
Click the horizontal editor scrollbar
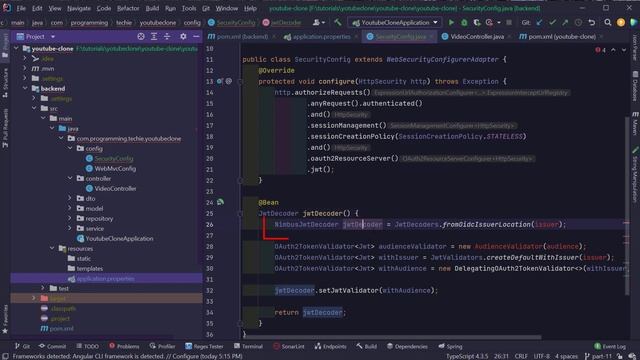coord(392,337)
